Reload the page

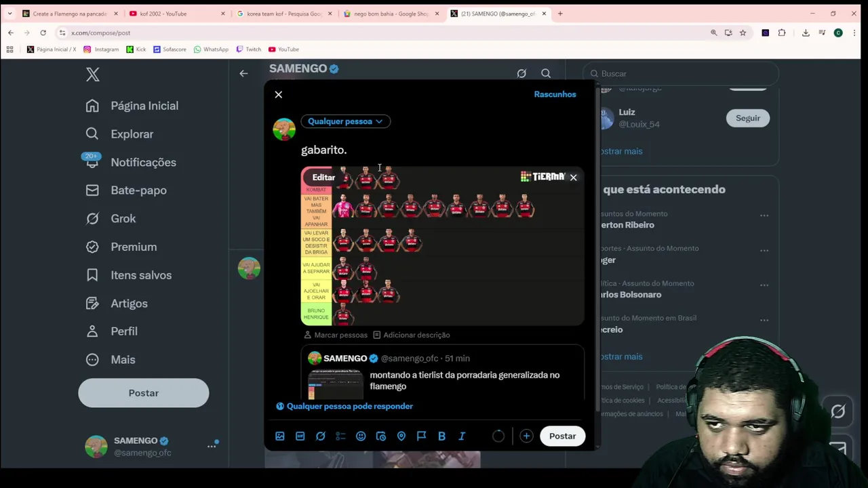click(43, 33)
